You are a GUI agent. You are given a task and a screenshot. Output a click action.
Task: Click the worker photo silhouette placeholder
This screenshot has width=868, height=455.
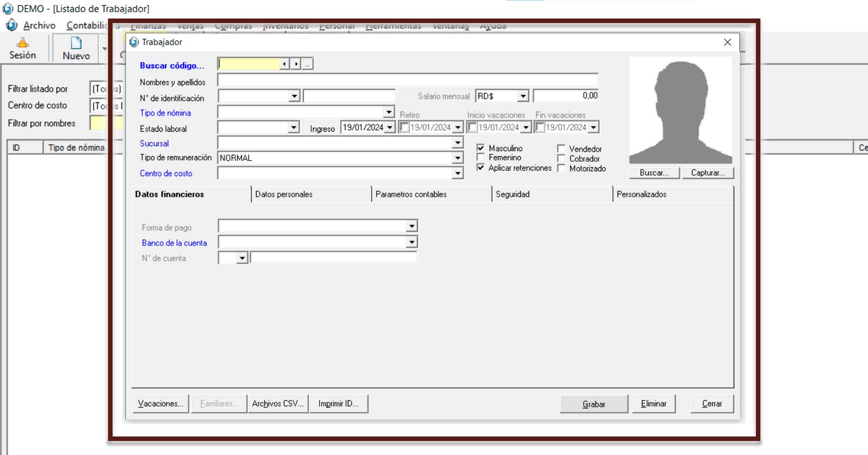click(x=680, y=111)
